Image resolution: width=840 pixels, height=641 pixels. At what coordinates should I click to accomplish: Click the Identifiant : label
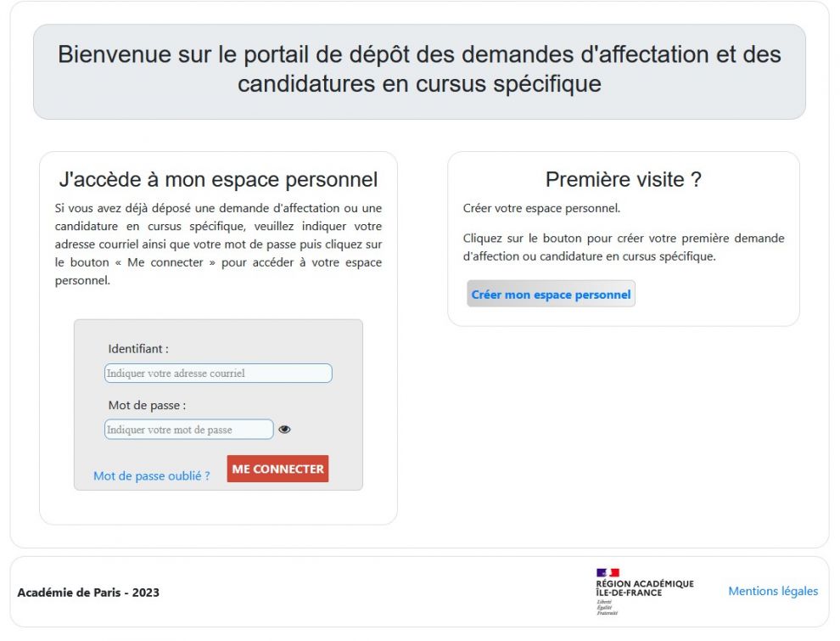138,349
